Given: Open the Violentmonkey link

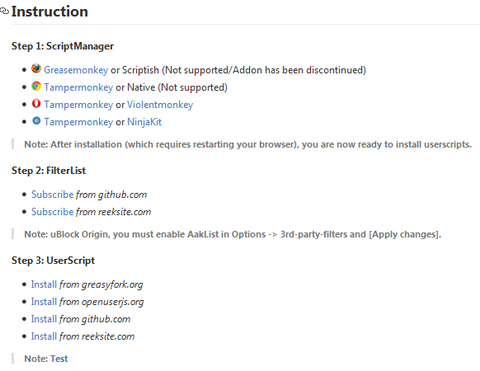Looking at the screenshot, I should click(x=160, y=105).
